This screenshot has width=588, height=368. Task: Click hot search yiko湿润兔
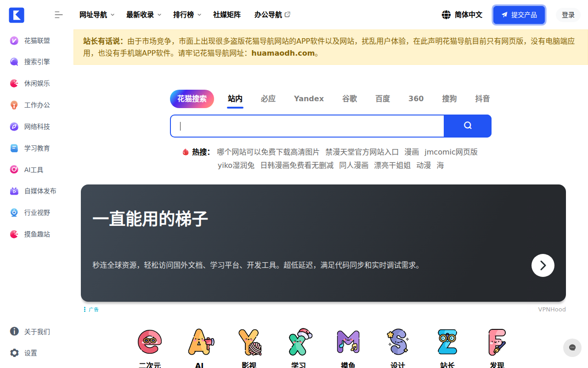[236, 165]
